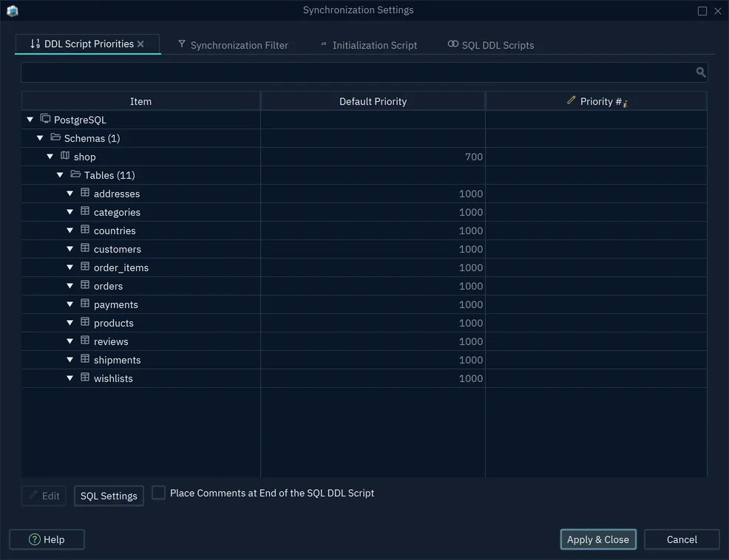The width and height of the screenshot is (729, 560).
Task: Click the Priority # cell for payments
Action: (597, 304)
